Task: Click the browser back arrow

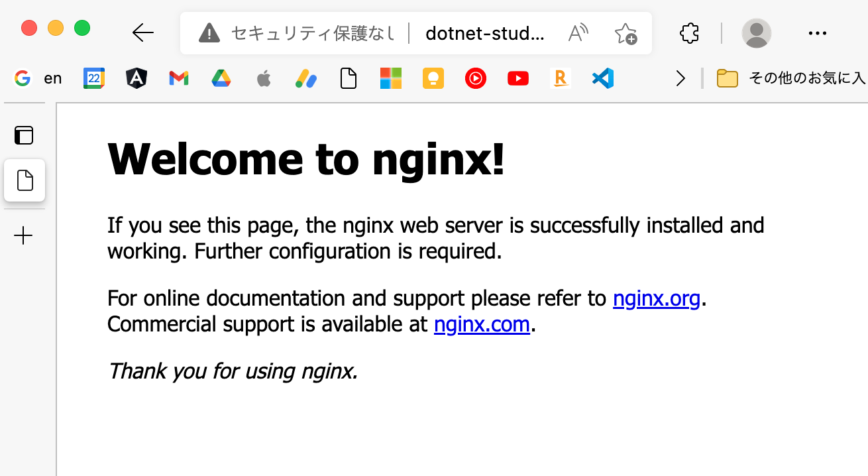Action: point(142,32)
